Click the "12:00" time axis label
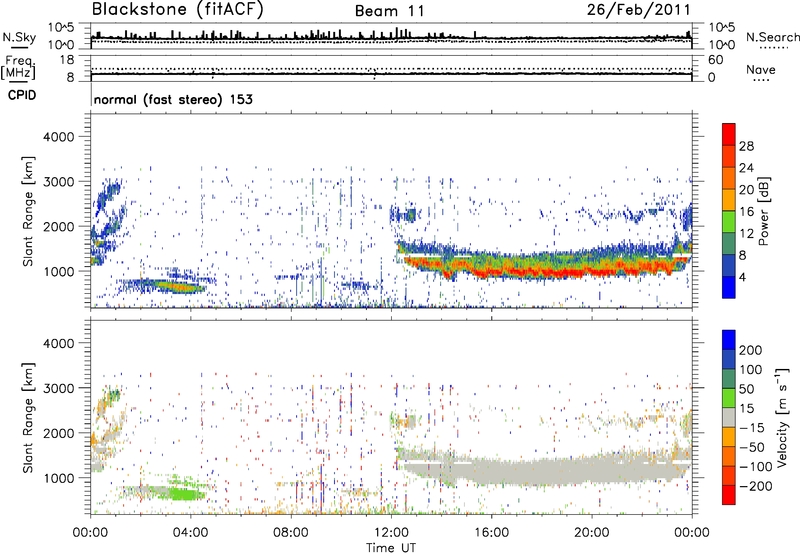 [391, 533]
